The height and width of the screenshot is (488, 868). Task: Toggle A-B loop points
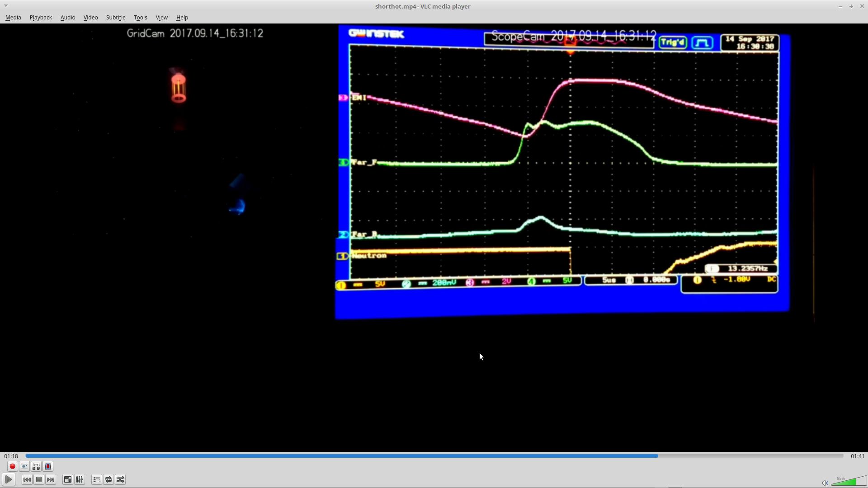tap(36, 466)
